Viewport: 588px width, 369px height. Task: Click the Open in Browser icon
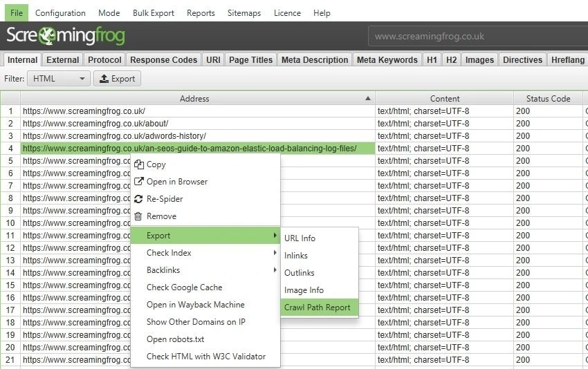pyautogui.click(x=138, y=182)
